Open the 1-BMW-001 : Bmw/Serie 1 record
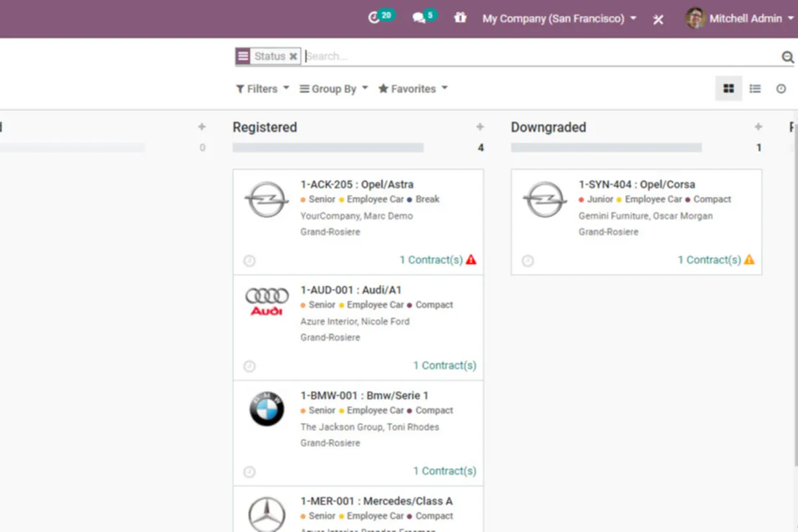Screen dimensions: 798x532 [x=364, y=395]
